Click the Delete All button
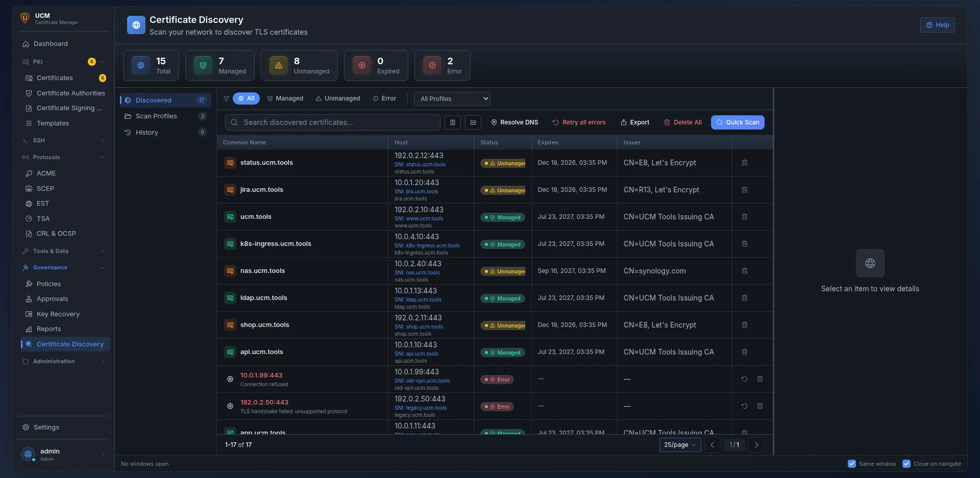The height and width of the screenshot is (478, 980). pyautogui.click(x=682, y=122)
